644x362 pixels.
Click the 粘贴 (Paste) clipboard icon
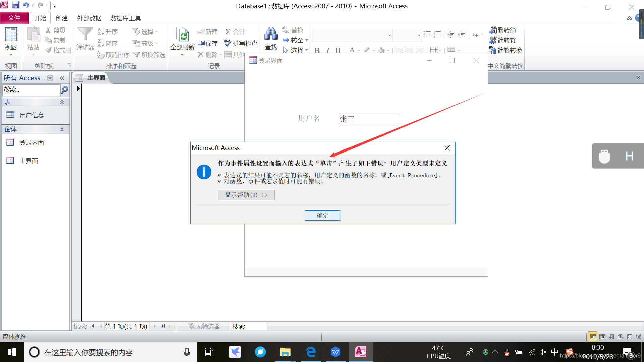tap(33, 35)
